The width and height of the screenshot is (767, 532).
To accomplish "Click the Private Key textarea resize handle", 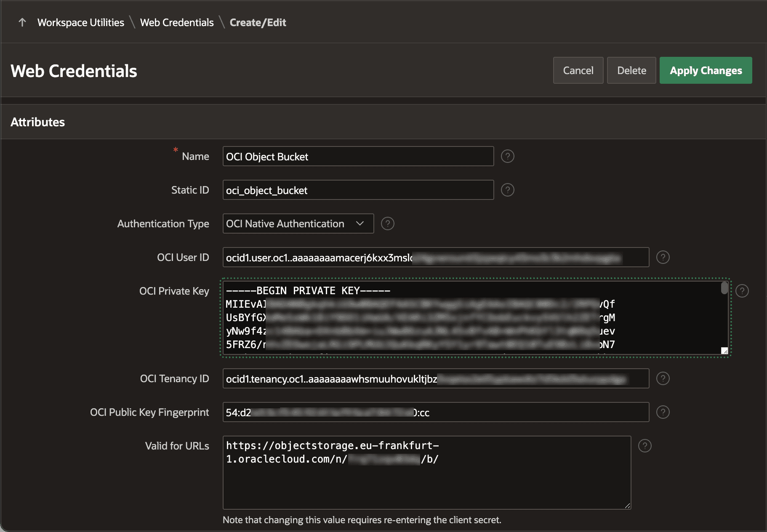I will (724, 351).
